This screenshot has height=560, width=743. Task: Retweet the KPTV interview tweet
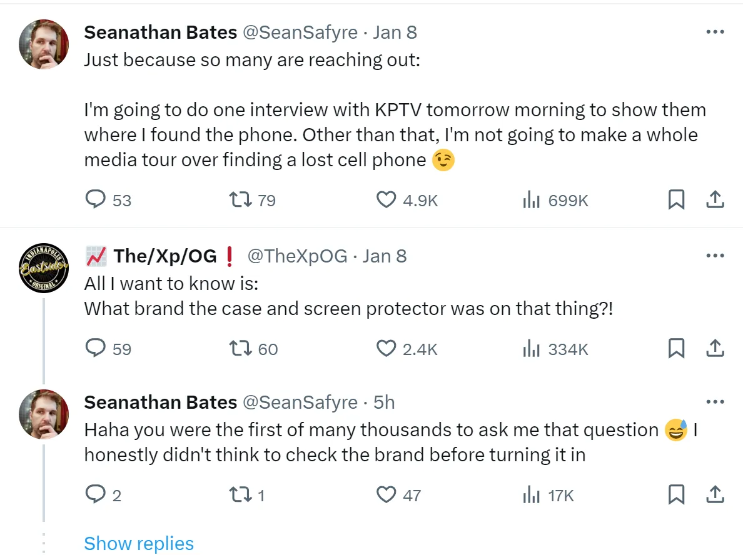click(x=240, y=200)
